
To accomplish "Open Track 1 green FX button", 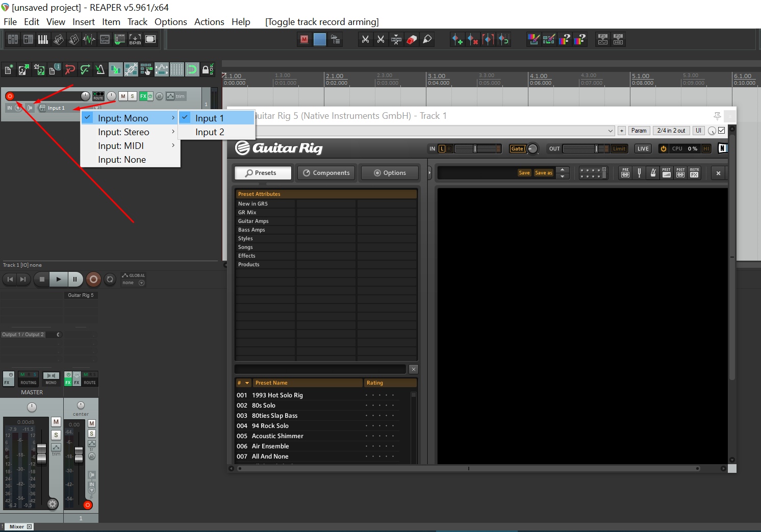I will coord(143,96).
